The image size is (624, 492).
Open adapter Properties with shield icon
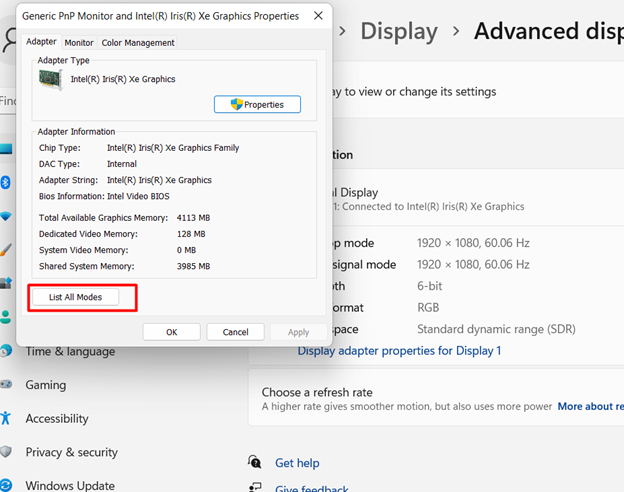coord(257,104)
